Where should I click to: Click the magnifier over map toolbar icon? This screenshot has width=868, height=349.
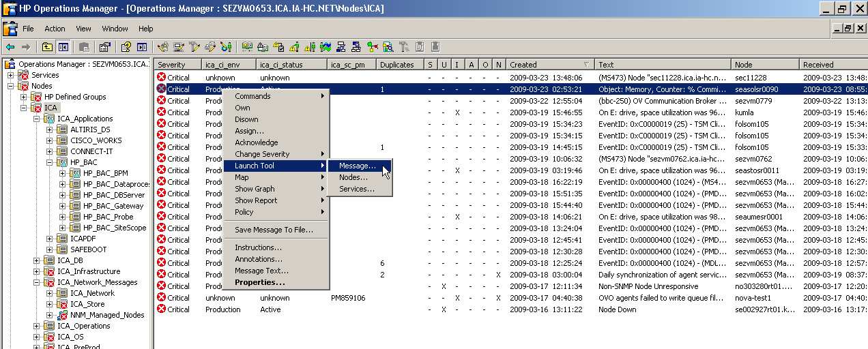pos(388,47)
